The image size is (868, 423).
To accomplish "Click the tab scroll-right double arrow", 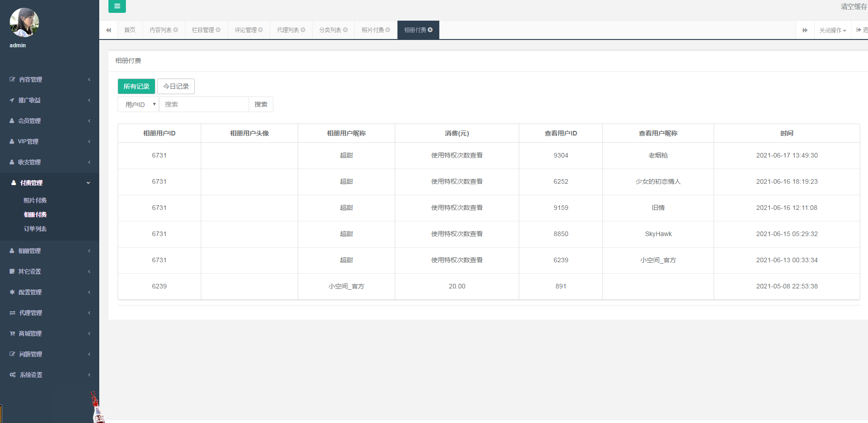I will pyautogui.click(x=805, y=30).
